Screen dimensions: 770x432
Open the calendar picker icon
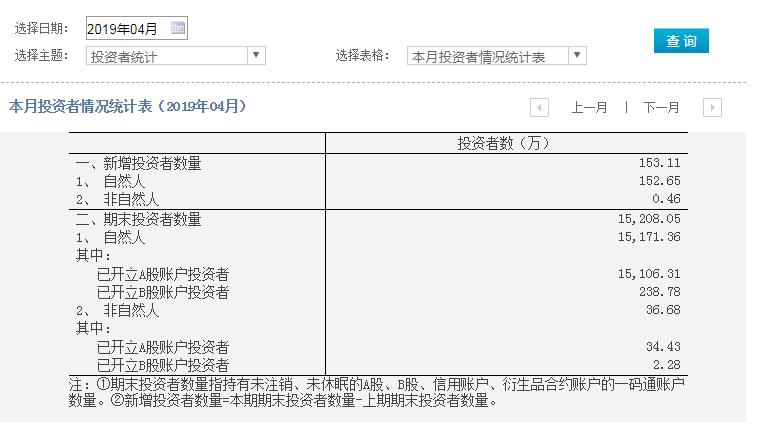click(178, 28)
